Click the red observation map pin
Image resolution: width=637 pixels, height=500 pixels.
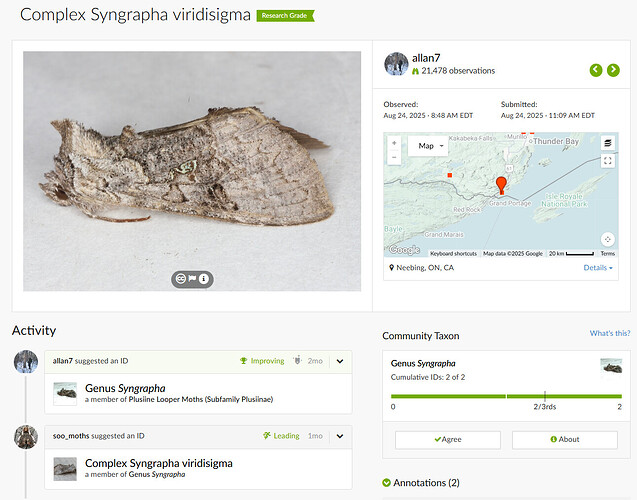[501, 185]
